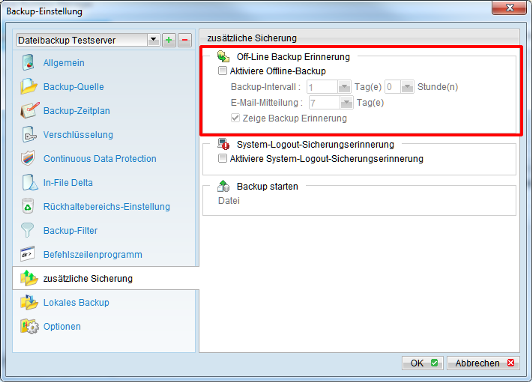
Task: Click the Verschlüsselung key icon
Action: [x=29, y=135]
